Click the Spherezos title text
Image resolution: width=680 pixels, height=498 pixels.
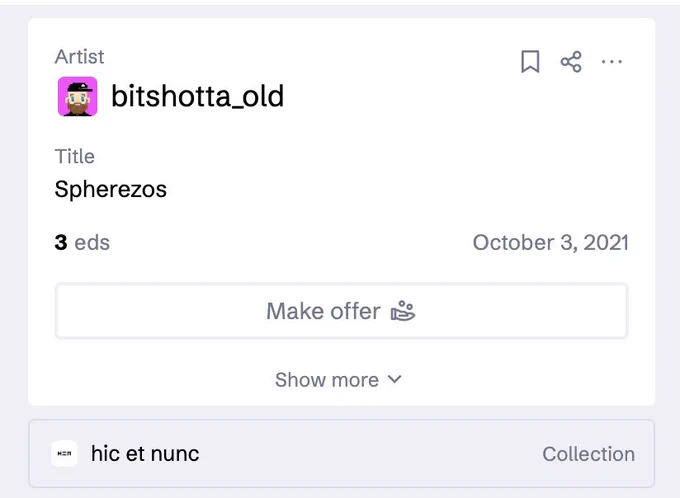[111, 190]
